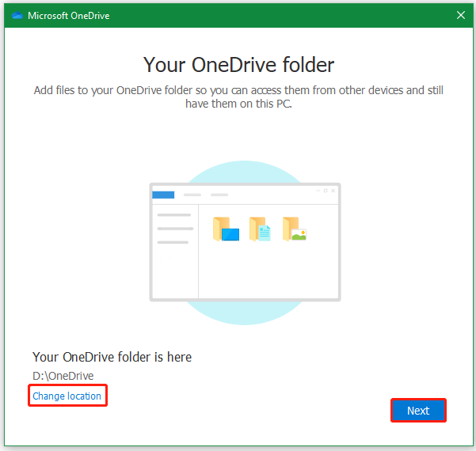Click the illustration window's minimize dash icon
This screenshot has height=451, width=476.
pyautogui.click(x=318, y=191)
